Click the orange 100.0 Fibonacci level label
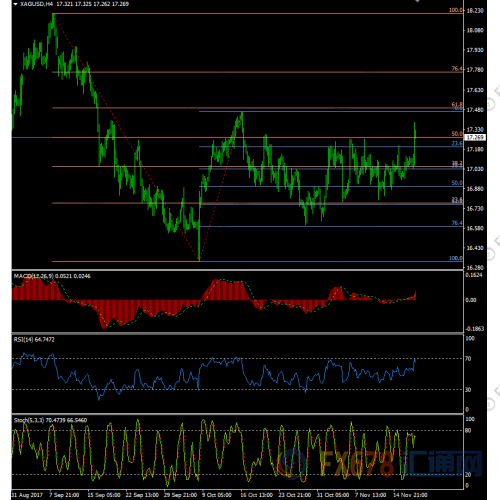This screenshot has width=500, height=500. [456, 10]
